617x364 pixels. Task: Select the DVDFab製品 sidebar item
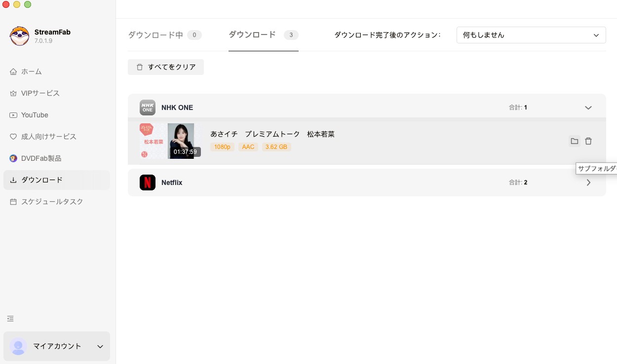pyautogui.click(x=41, y=158)
